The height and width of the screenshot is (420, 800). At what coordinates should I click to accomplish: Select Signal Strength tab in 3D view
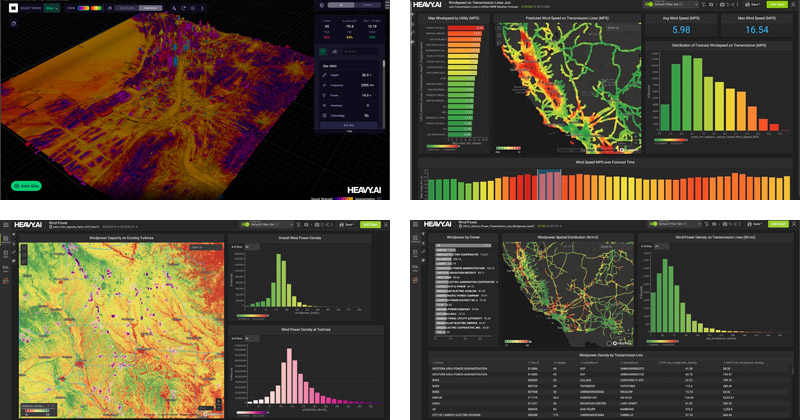click(x=127, y=8)
